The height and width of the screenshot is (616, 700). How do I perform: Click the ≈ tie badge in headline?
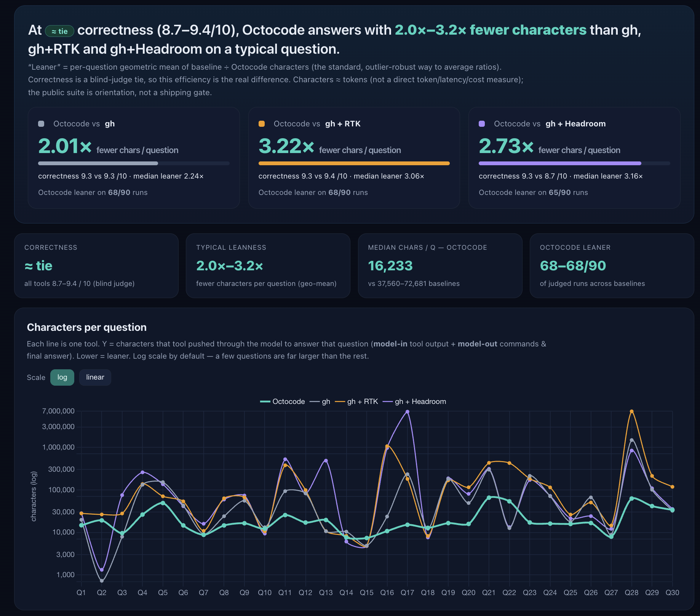[x=59, y=31]
